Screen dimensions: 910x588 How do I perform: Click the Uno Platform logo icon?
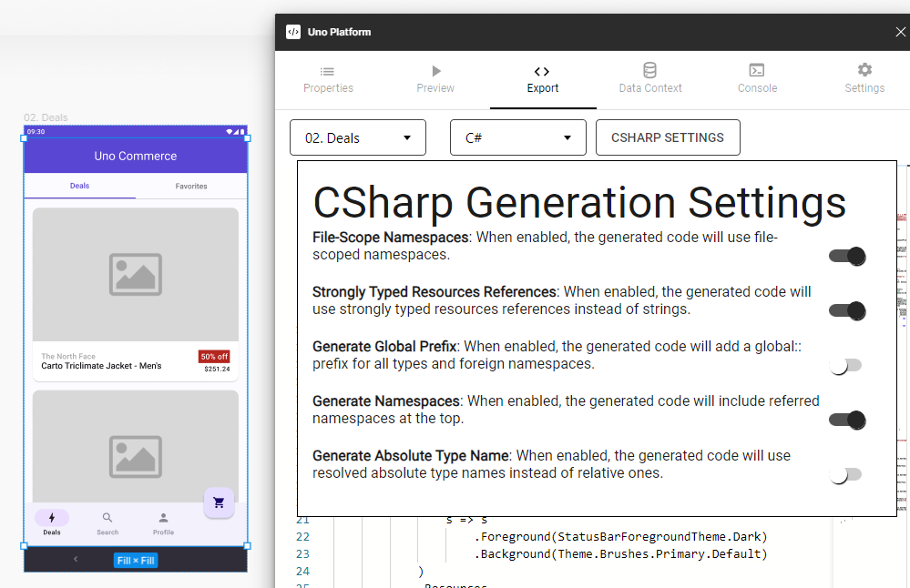coord(293,32)
